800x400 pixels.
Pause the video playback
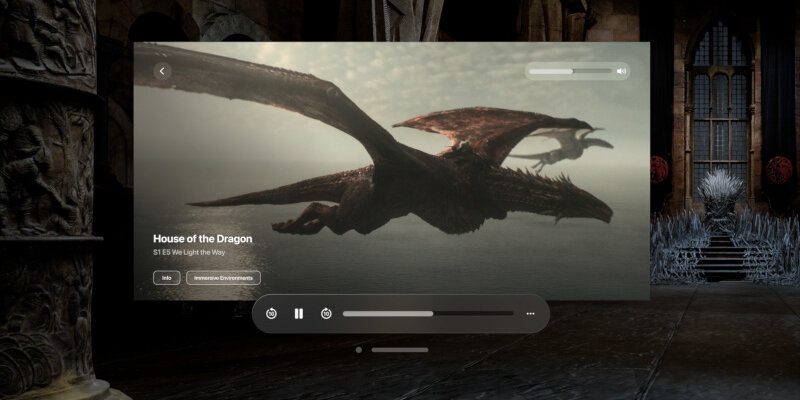coord(299,314)
